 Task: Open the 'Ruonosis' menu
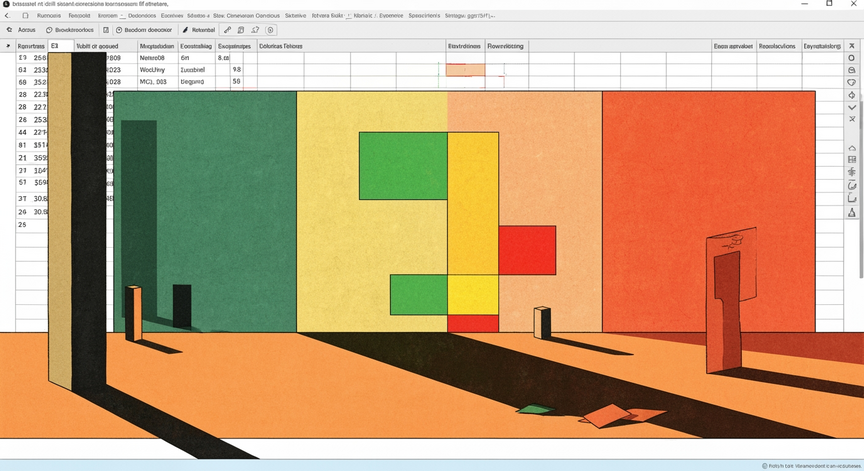tap(49, 16)
